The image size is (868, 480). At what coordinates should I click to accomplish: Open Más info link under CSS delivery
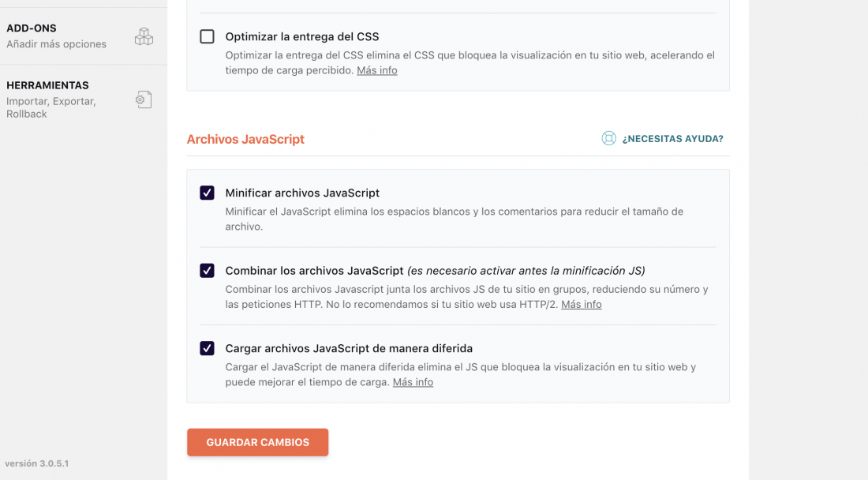377,70
